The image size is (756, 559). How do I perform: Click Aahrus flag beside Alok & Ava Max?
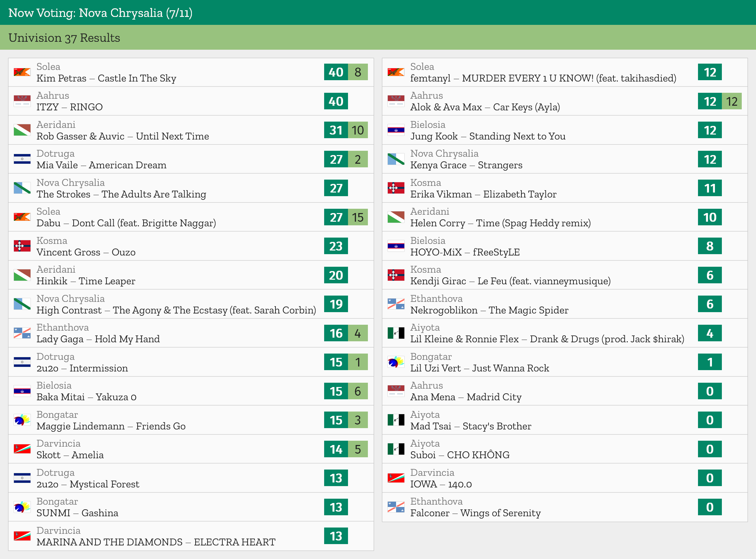(x=396, y=101)
